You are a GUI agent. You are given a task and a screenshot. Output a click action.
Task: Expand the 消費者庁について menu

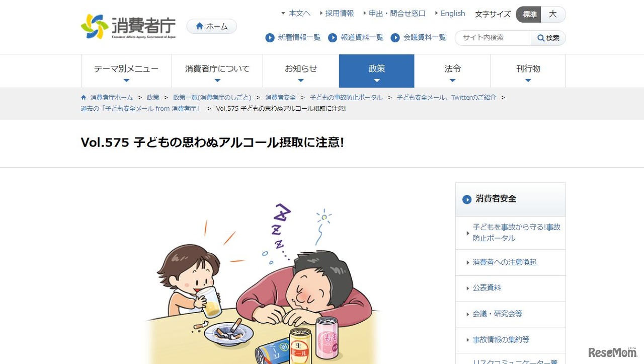(x=217, y=71)
